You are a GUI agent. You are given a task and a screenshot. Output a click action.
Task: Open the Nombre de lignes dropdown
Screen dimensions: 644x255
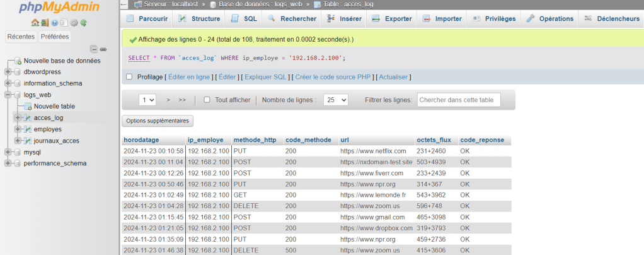(x=335, y=100)
